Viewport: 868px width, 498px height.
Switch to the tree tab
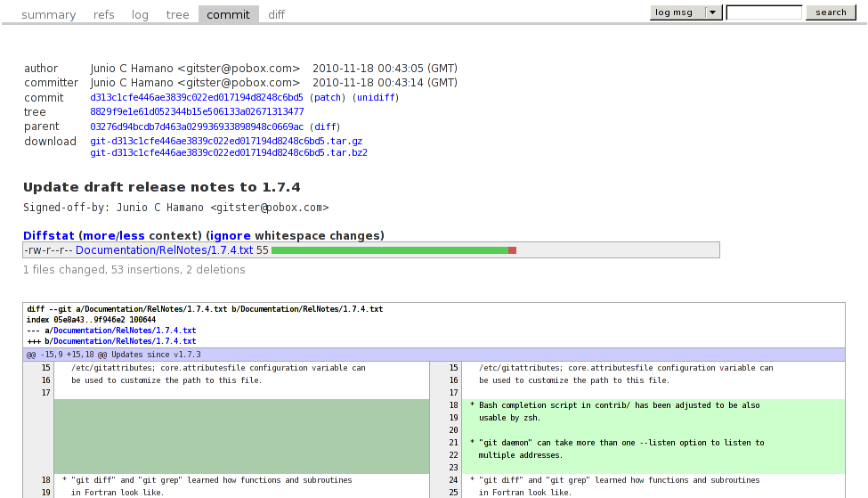178,15
